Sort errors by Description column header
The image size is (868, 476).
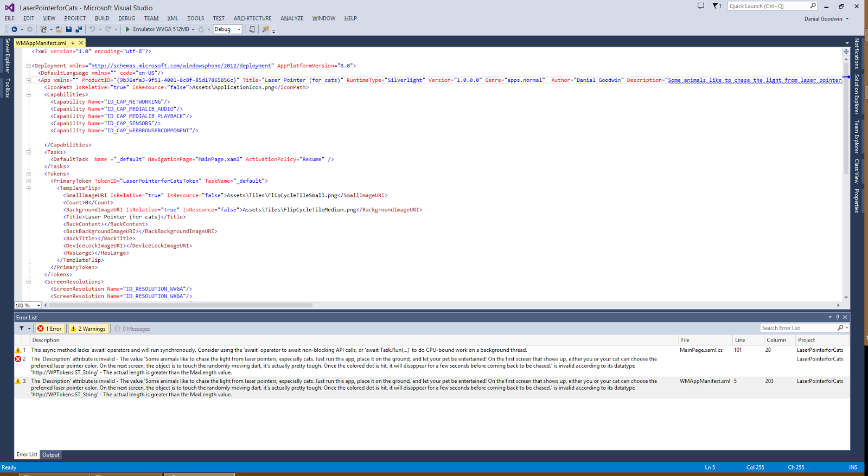click(354, 340)
